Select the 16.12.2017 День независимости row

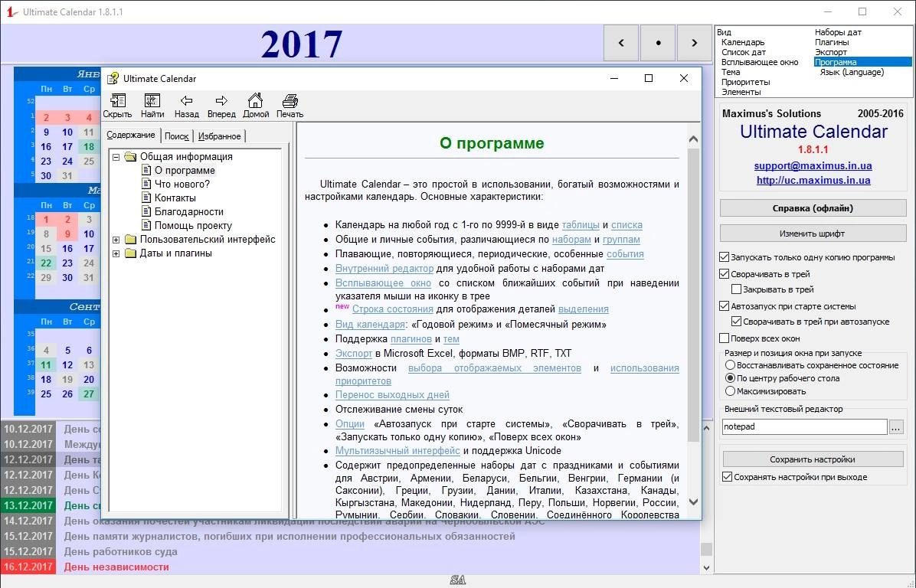click(351, 567)
